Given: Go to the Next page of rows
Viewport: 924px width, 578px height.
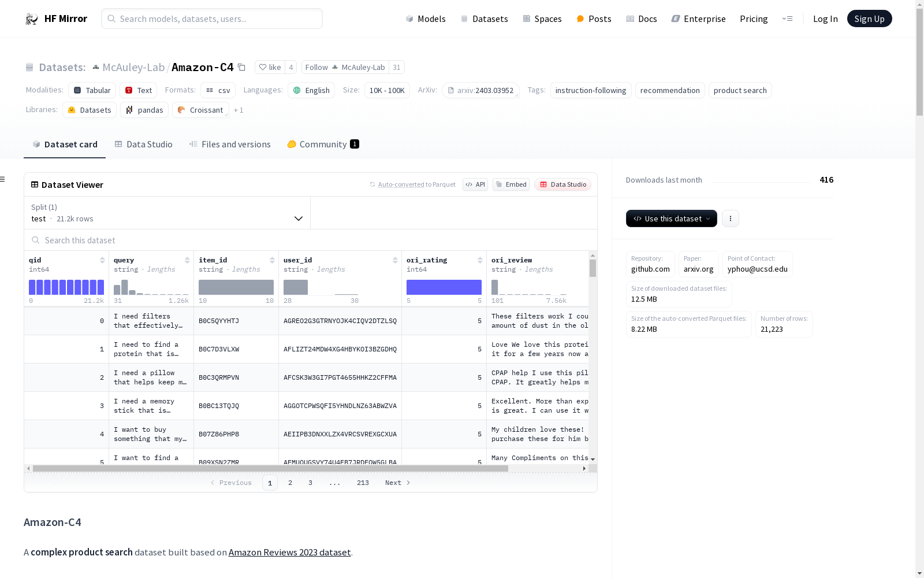Looking at the screenshot, I should [x=397, y=483].
